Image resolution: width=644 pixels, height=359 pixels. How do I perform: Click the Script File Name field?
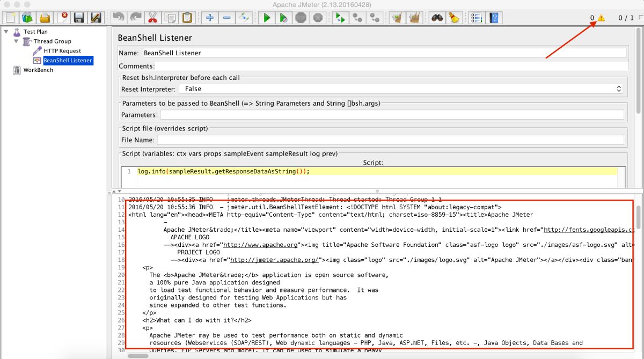point(390,140)
